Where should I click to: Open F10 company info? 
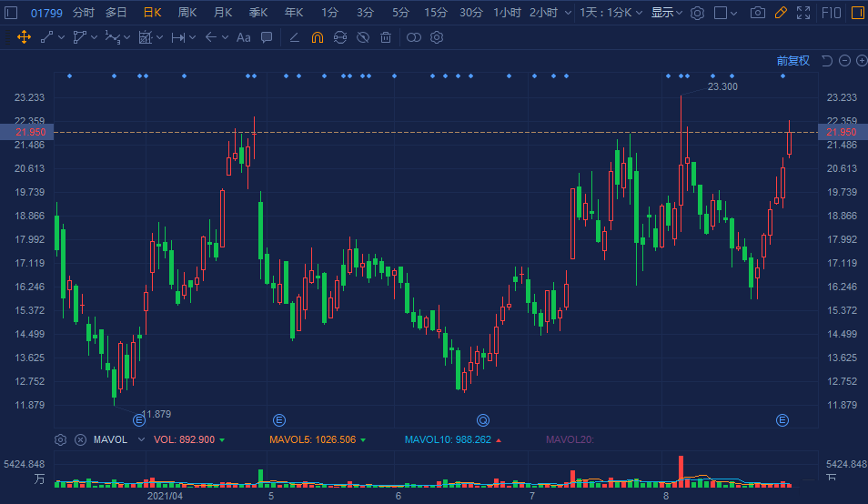tap(831, 13)
